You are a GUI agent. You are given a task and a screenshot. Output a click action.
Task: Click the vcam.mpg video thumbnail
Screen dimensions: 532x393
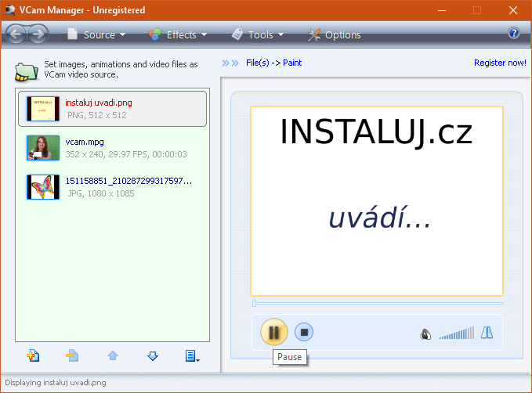[43, 148]
